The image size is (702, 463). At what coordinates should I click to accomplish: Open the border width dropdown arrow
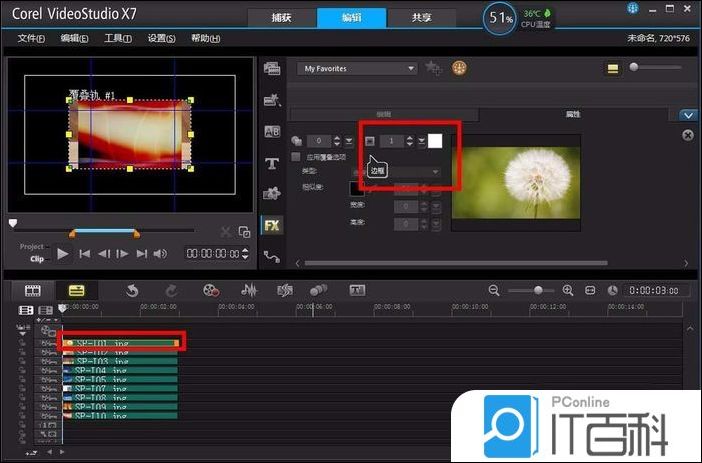(x=420, y=141)
